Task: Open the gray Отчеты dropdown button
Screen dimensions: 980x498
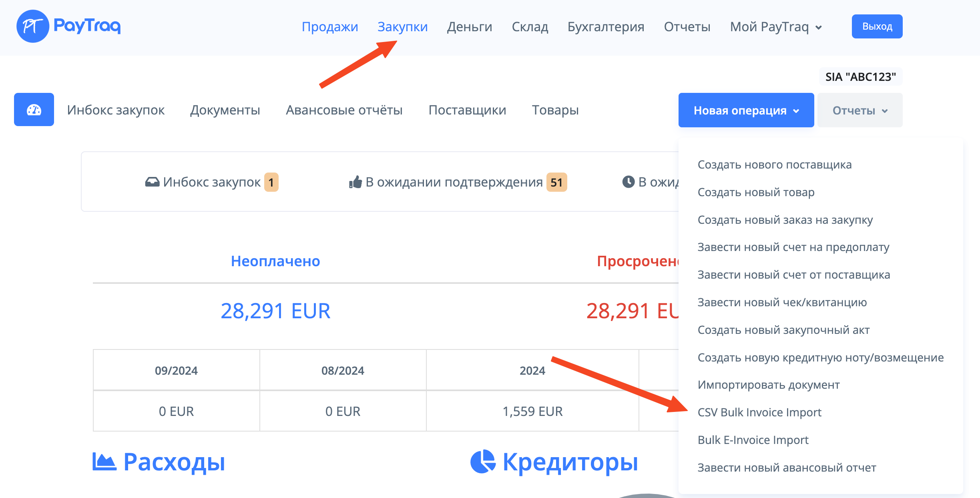Action: click(x=860, y=110)
